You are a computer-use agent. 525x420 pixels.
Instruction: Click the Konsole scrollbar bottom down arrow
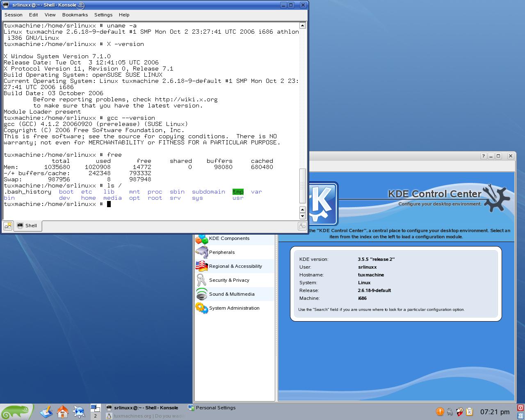303,216
